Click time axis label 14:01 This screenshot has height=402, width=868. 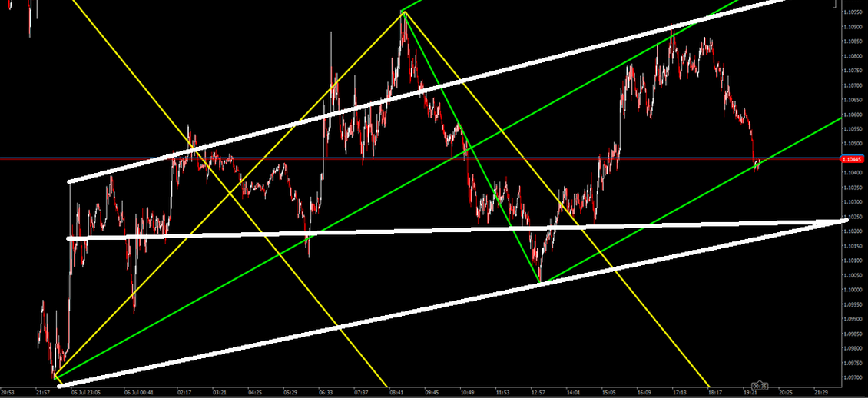click(x=574, y=392)
